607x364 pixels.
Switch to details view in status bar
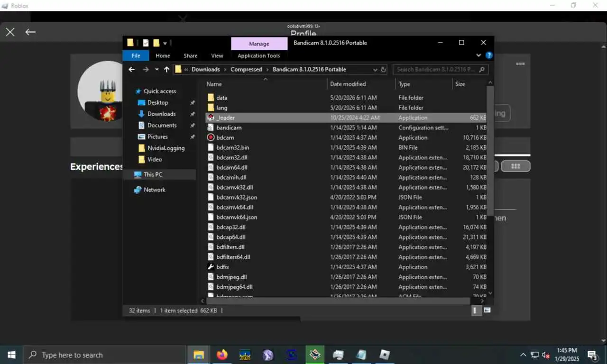pyautogui.click(x=477, y=310)
